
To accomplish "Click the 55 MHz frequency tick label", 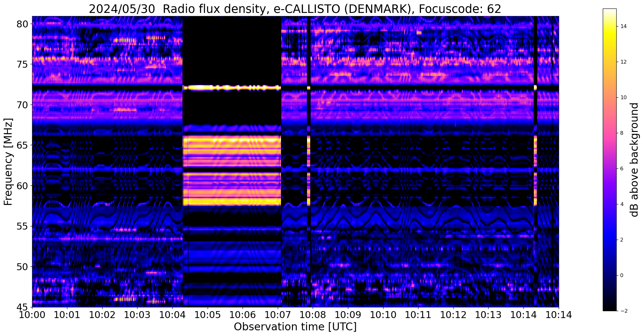I will (22, 226).
